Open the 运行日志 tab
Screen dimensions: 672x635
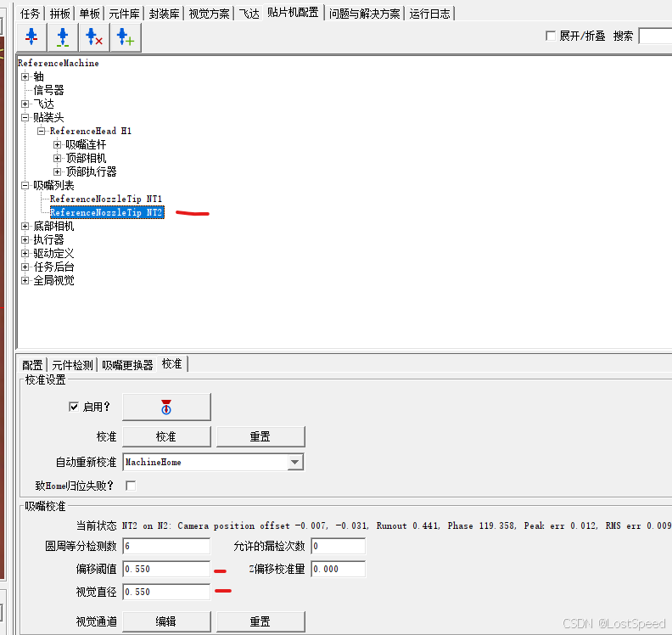pos(429,14)
